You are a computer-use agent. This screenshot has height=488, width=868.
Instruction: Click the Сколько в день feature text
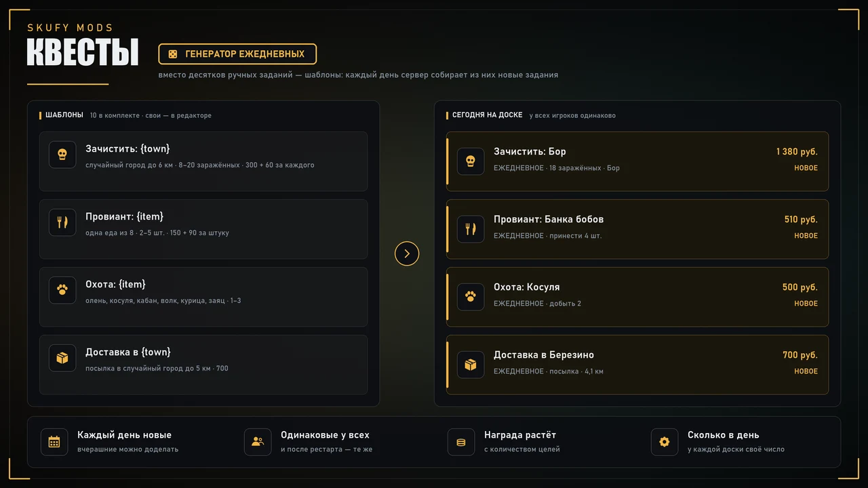pyautogui.click(x=724, y=435)
